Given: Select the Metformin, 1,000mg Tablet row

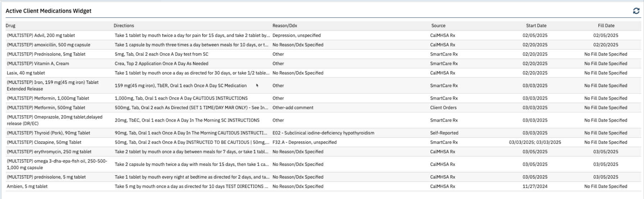Looking at the screenshot, I should [x=48, y=98].
